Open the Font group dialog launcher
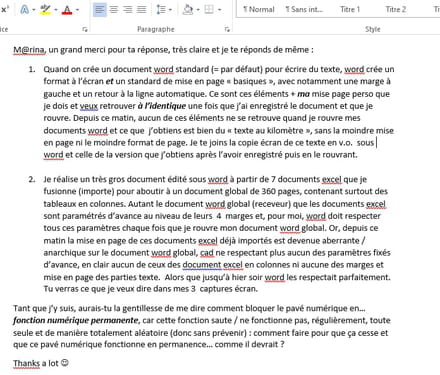The image size is (440, 375). [85, 29]
